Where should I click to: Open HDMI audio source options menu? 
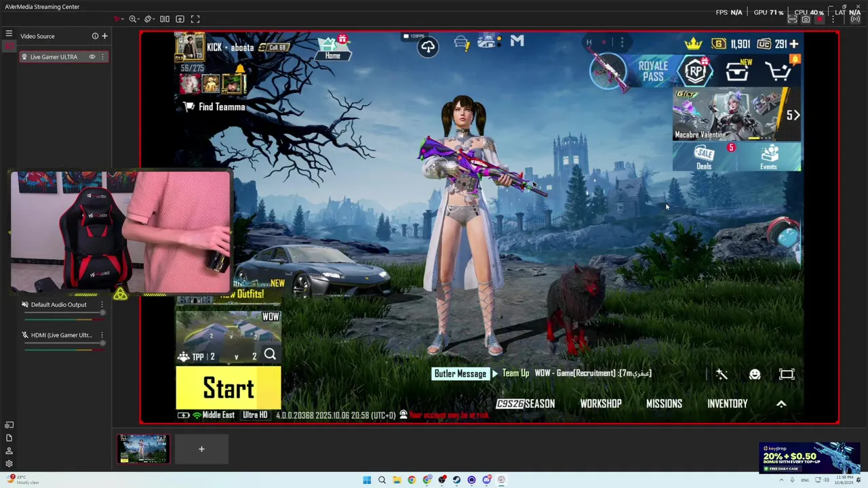[x=102, y=335]
